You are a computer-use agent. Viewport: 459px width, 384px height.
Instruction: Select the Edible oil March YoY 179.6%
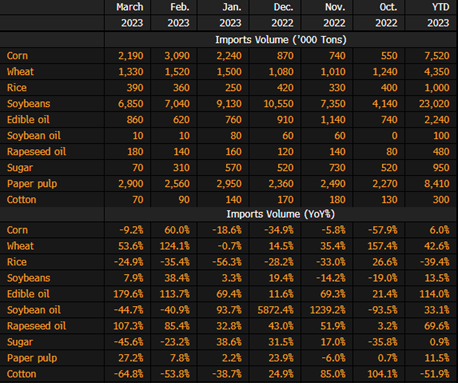(128, 294)
